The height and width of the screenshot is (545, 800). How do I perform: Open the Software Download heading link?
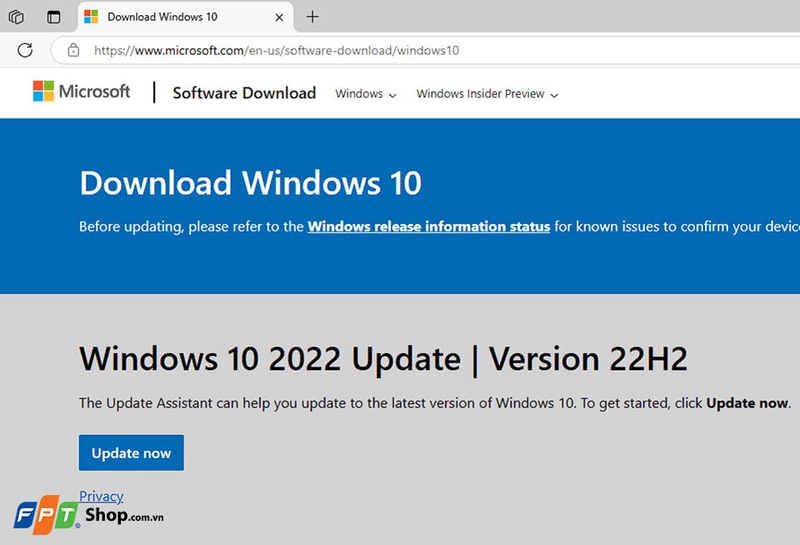tap(244, 93)
